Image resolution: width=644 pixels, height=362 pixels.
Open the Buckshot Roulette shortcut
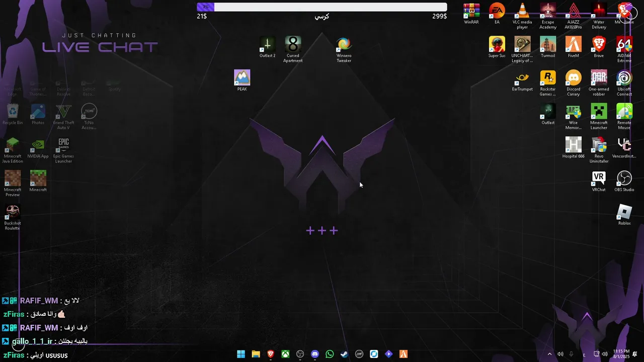pyautogui.click(x=13, y=217)
